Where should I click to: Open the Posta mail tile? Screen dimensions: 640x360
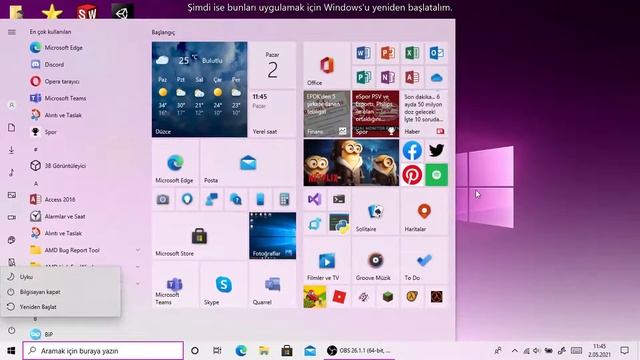[248, 163]
